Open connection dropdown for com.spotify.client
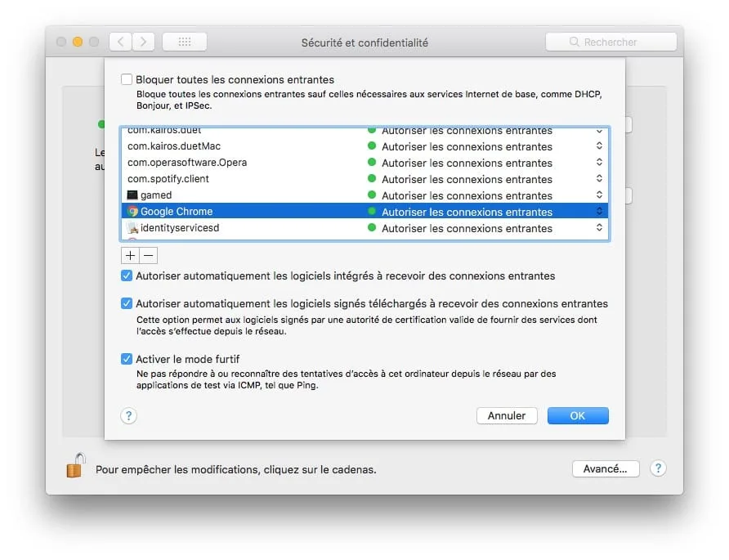This screenshot has height=560, width=729. [599, 178]
